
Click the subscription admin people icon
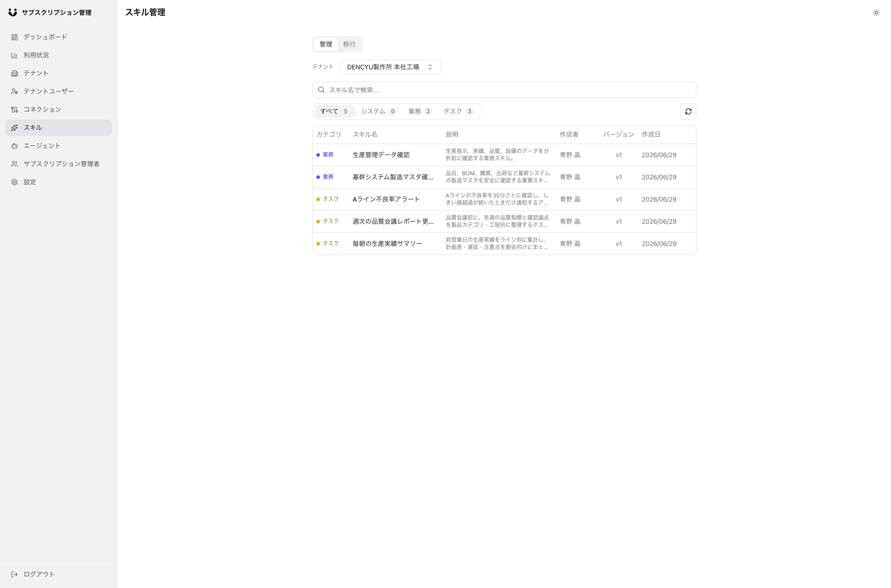point(15,164)
